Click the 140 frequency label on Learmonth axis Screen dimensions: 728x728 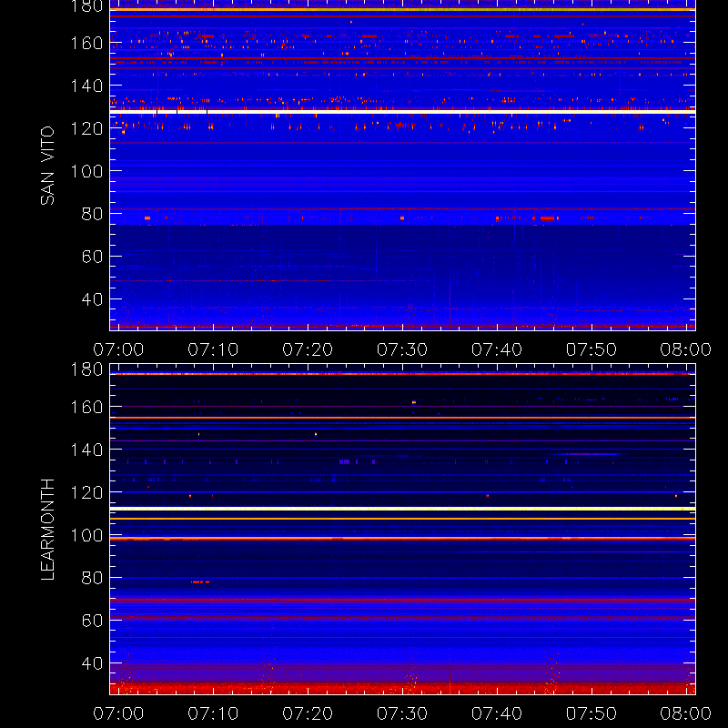pyautogui.click(x=86, y=450)
